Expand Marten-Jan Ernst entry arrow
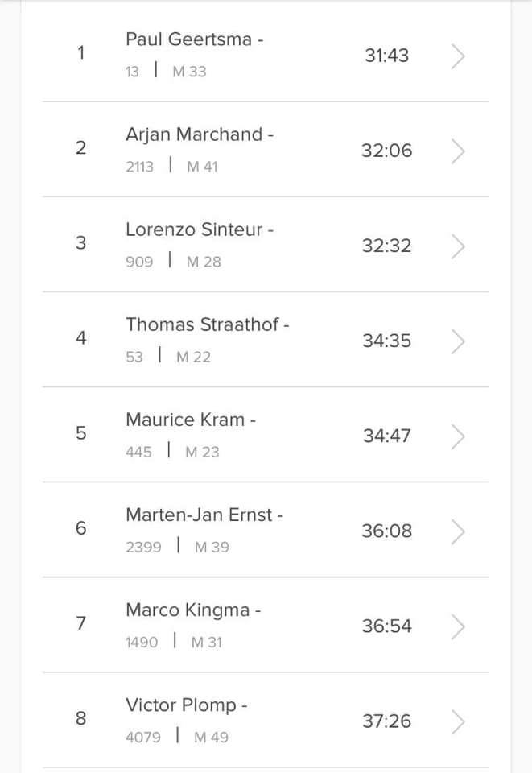 [458, 532]
